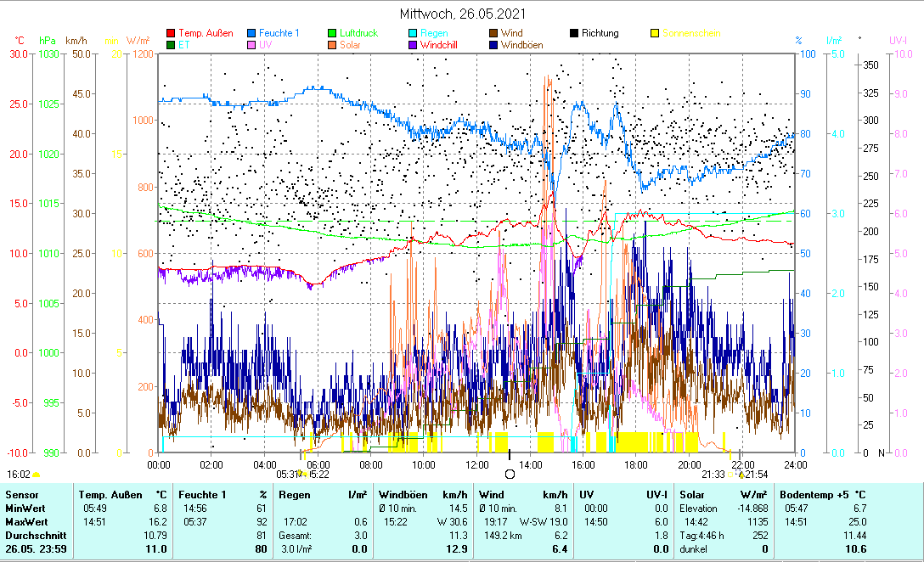Click the 21:33 sunset time marker
Screen dimensions: 924x562
click(713, 474)
